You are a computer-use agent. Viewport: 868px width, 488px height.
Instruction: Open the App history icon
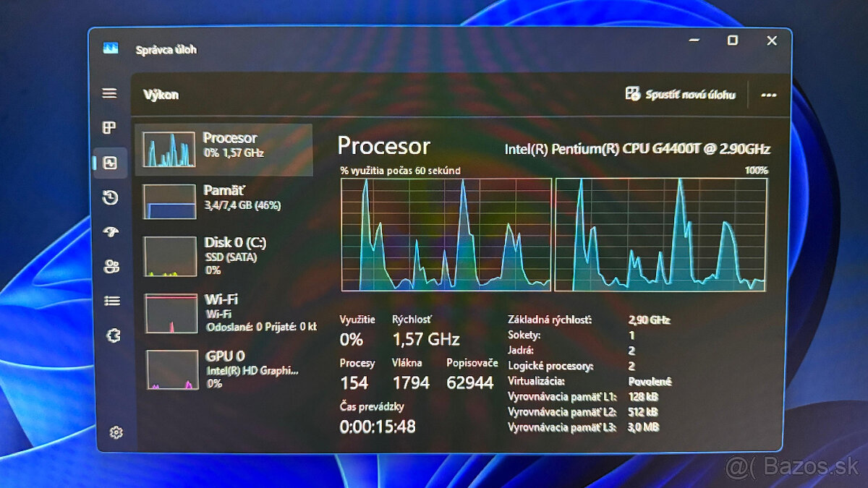[110, 197]
